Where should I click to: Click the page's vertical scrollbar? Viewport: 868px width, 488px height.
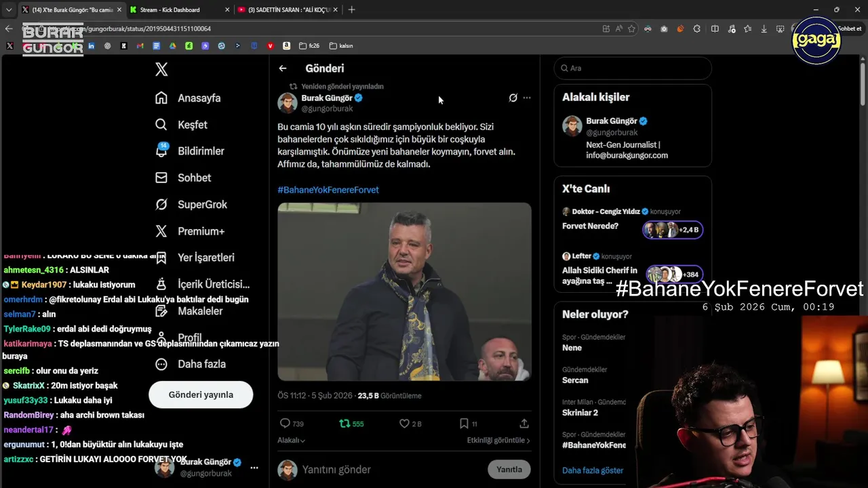(x=863, y=85)
